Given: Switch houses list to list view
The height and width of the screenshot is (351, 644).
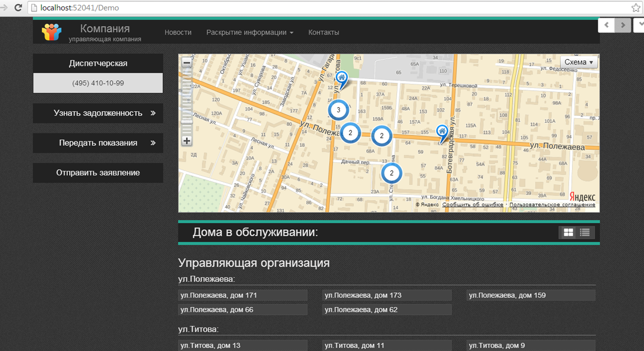Looking at the screenshot, I should coord(585,233).
